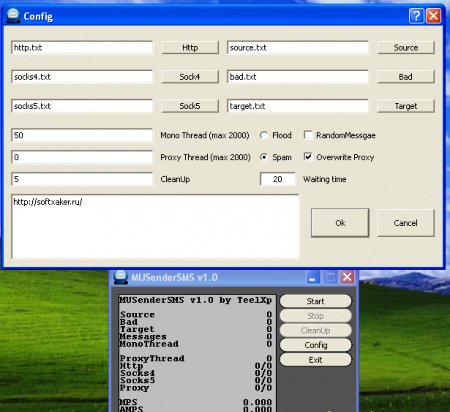Click the MUSenderSMS title bar app icon
450x412 pixels.
click(x=120, y=277)
